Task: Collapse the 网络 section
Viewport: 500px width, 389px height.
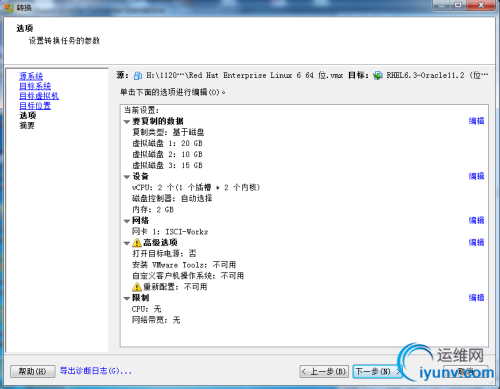Action: (127, 221)
